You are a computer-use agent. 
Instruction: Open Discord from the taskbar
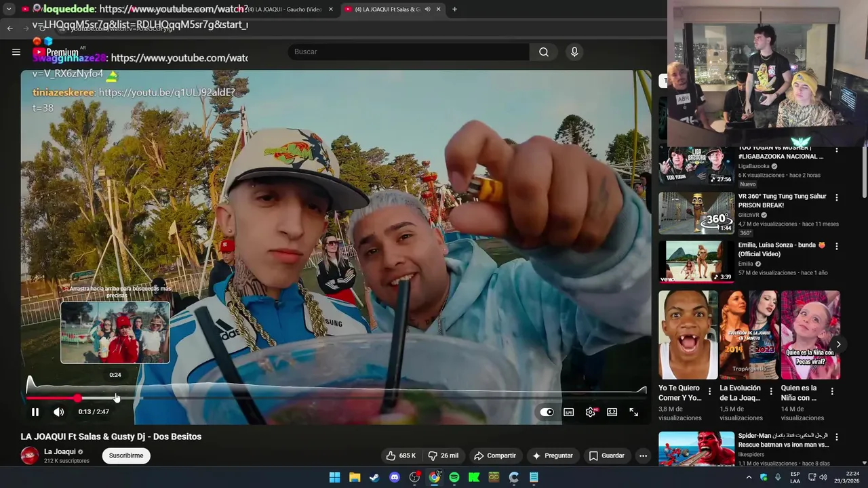(x=395, y=477)
